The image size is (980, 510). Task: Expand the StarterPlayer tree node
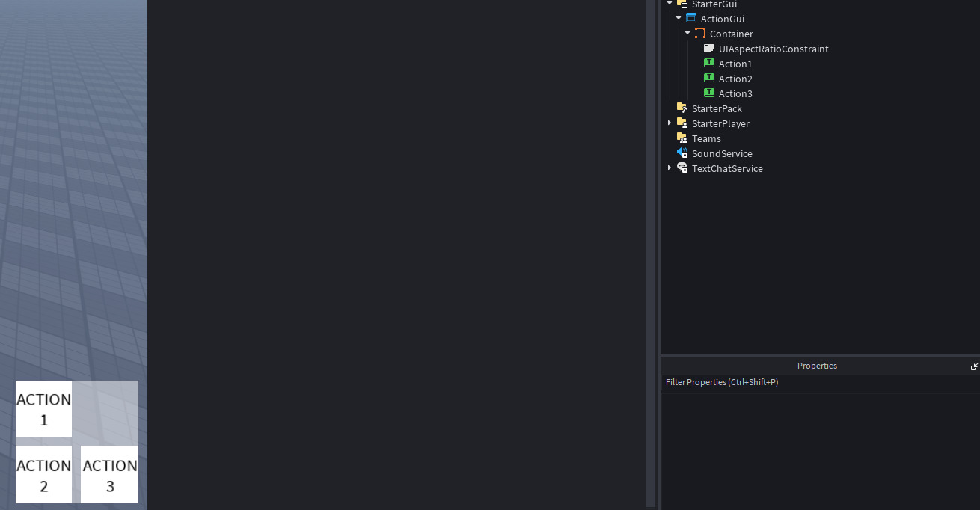pyautogui.click(x=670, y=123)
